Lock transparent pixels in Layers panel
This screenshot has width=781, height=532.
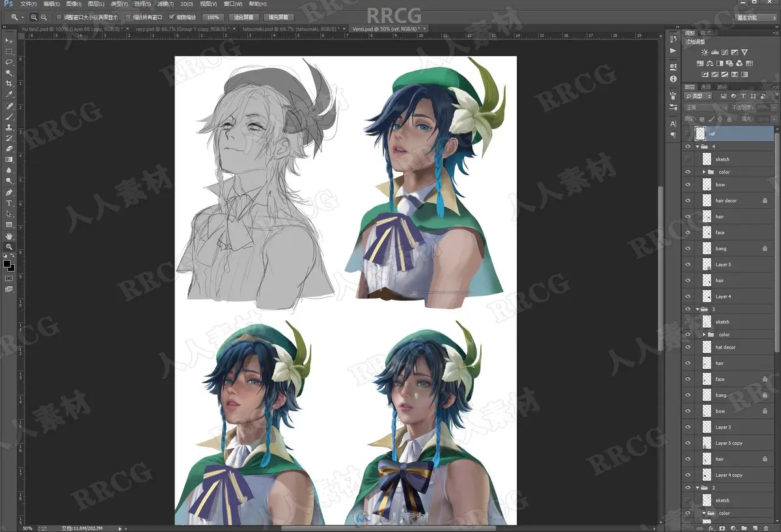pyautogui.click(x=703, y=119)
